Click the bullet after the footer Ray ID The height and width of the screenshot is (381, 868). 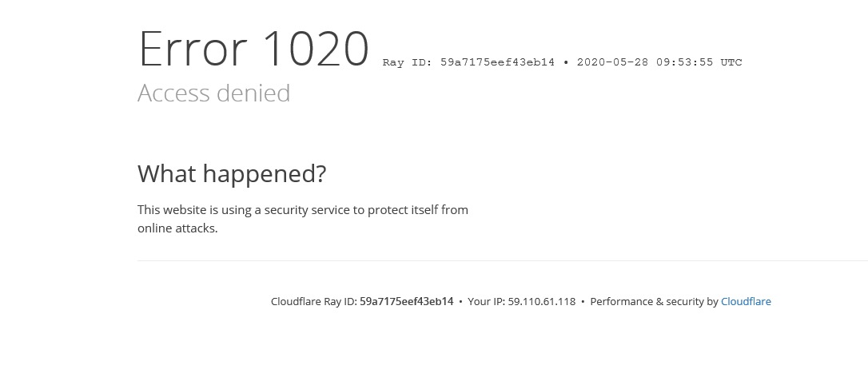(460, 301)
